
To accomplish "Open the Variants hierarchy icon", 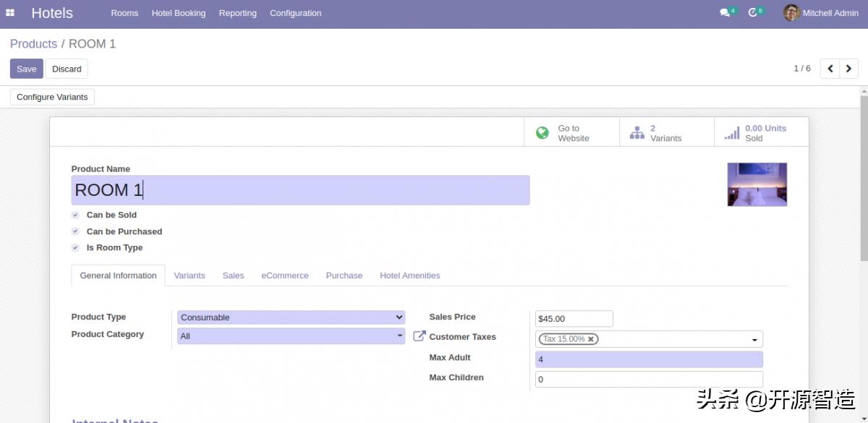I will tap(637, 133).
